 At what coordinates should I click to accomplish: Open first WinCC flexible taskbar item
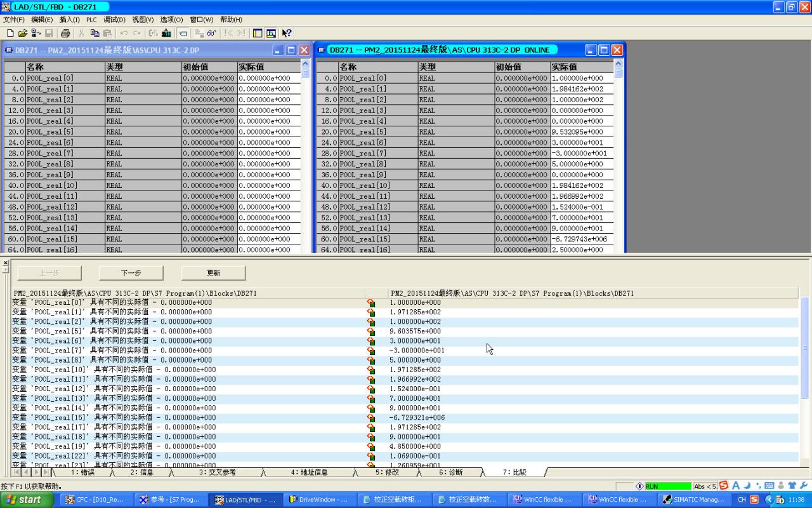tap(546, 500)
